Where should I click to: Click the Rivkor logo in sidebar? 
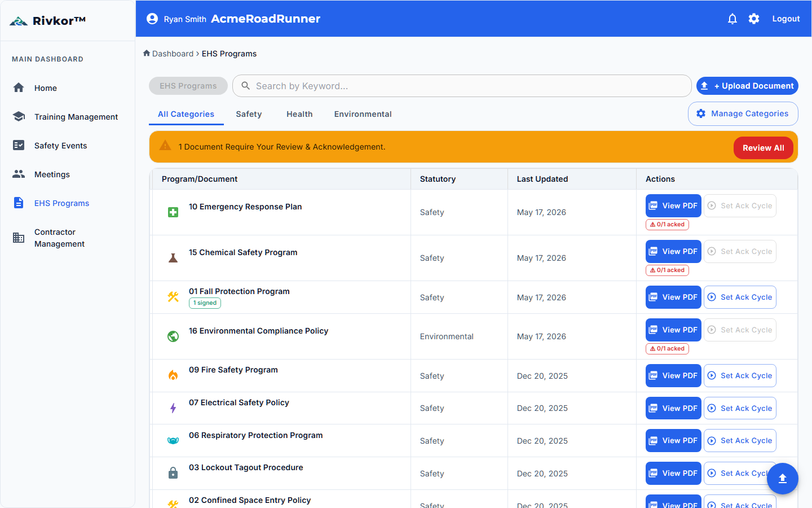[47, 21]
